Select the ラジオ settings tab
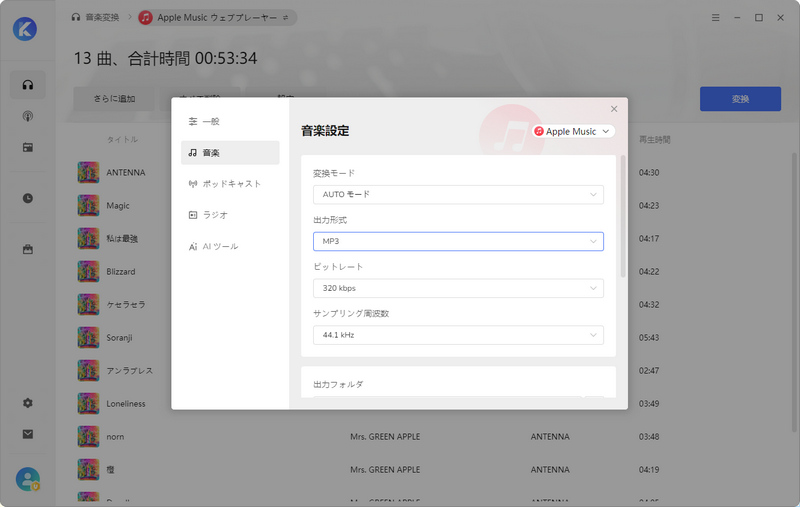Screen dimensions: 800x507 (x=230, y=215)
